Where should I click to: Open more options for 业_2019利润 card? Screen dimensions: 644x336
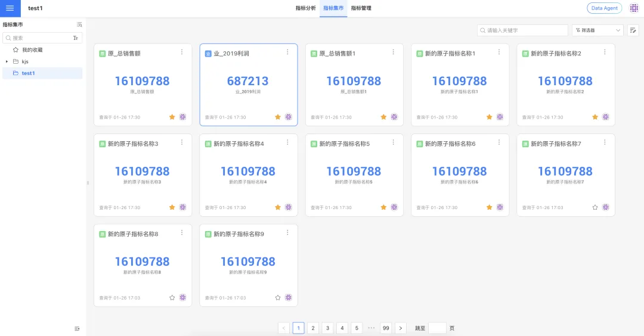click(287, 52)
